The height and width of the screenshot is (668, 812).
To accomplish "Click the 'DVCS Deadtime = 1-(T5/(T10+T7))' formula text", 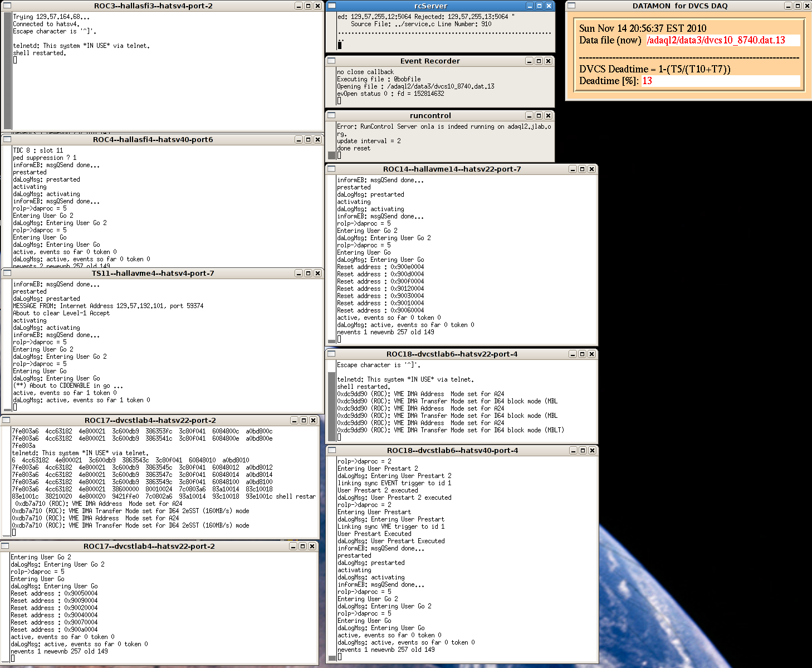I will [x=655, y=69].
